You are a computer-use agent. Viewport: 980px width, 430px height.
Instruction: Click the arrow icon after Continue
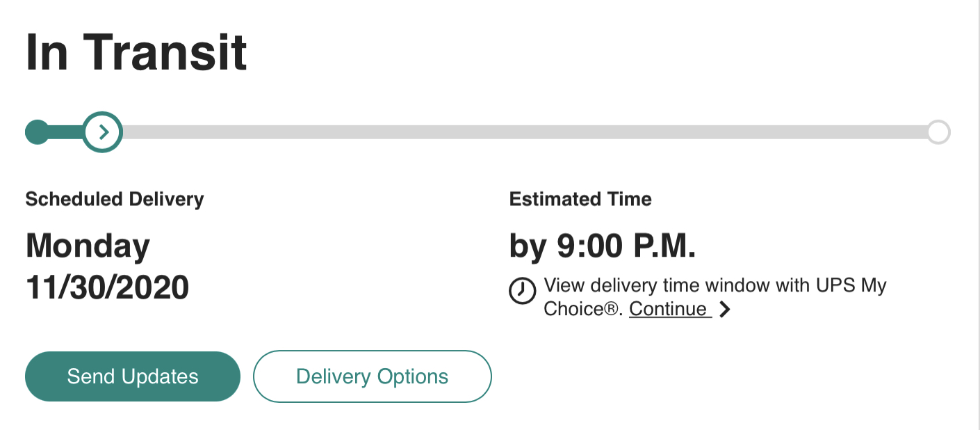pyautogui.click(x=725, y=309)
